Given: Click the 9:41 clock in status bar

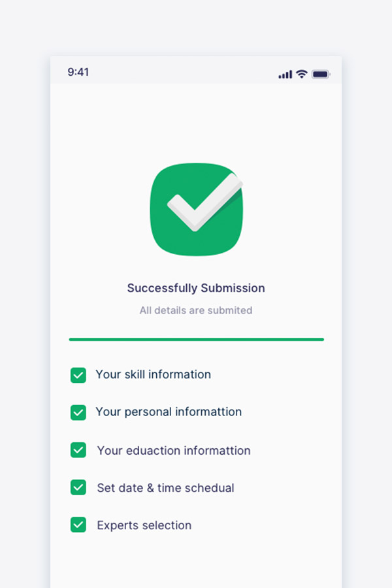Looking at the screenshot, I should coord(78,72).
